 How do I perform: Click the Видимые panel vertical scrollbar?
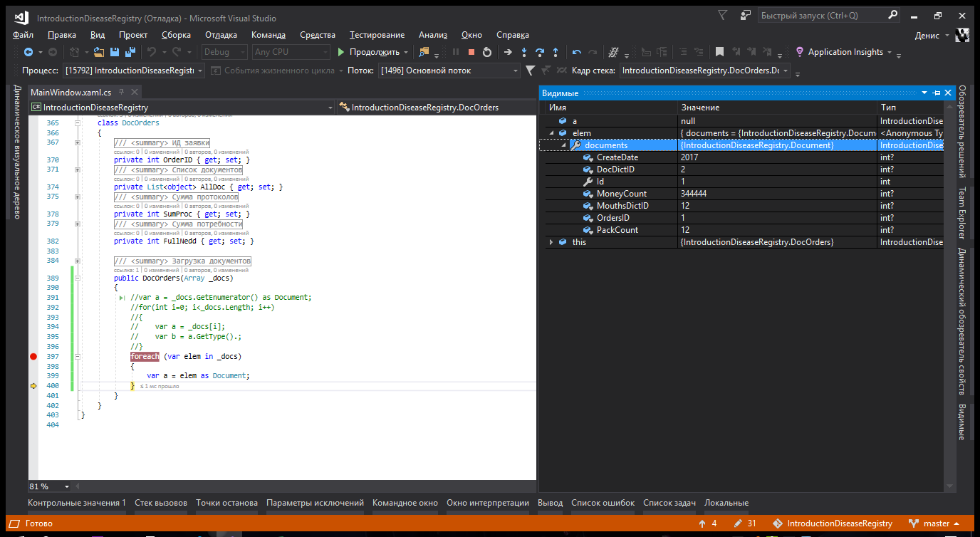click(x=949, y=296)
